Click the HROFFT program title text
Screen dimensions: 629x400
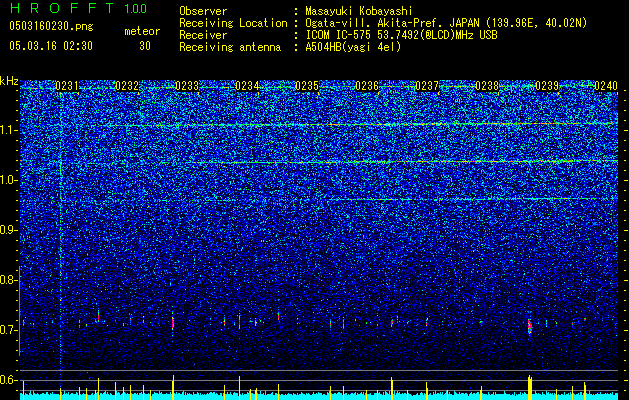62,8
